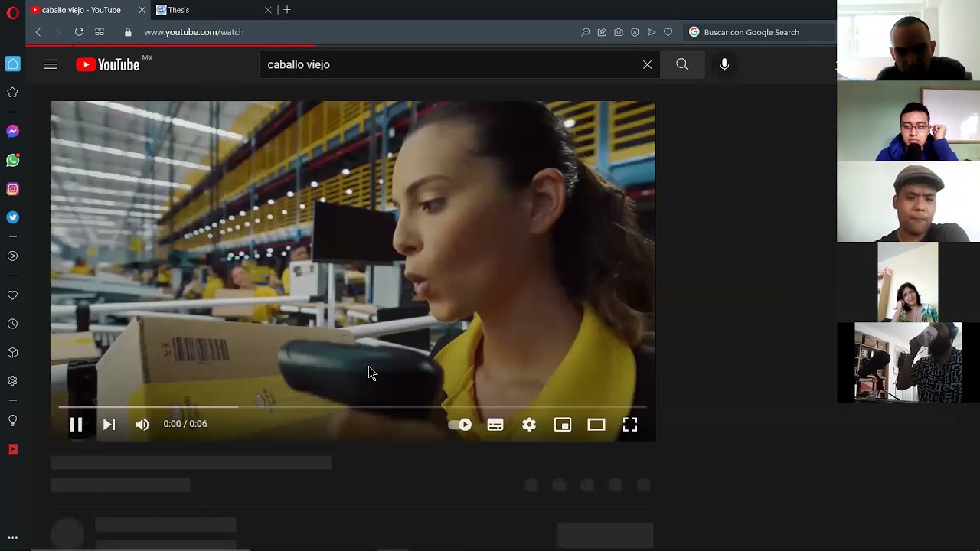Search with voice microphone button
980x551 pixels.
click(x=724, y=65)
